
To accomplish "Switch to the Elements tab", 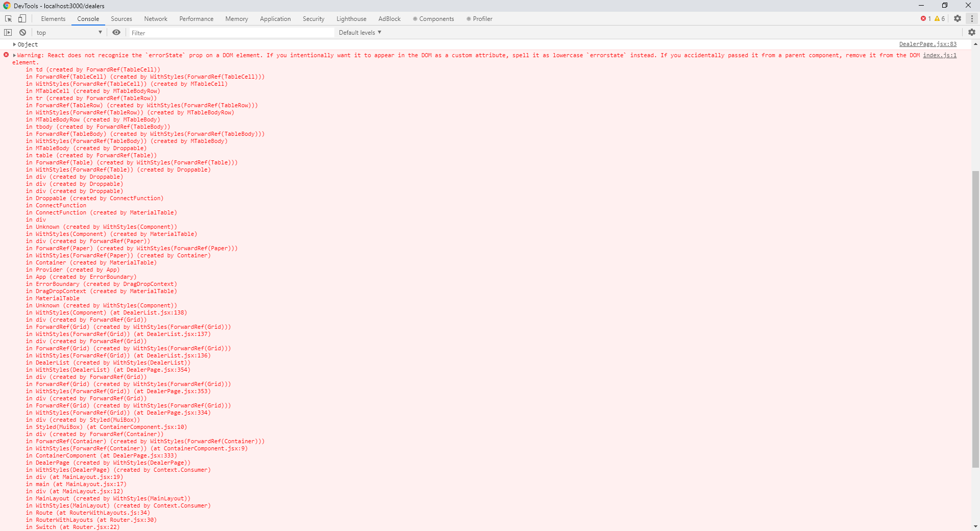I will [x=53, y=19].
